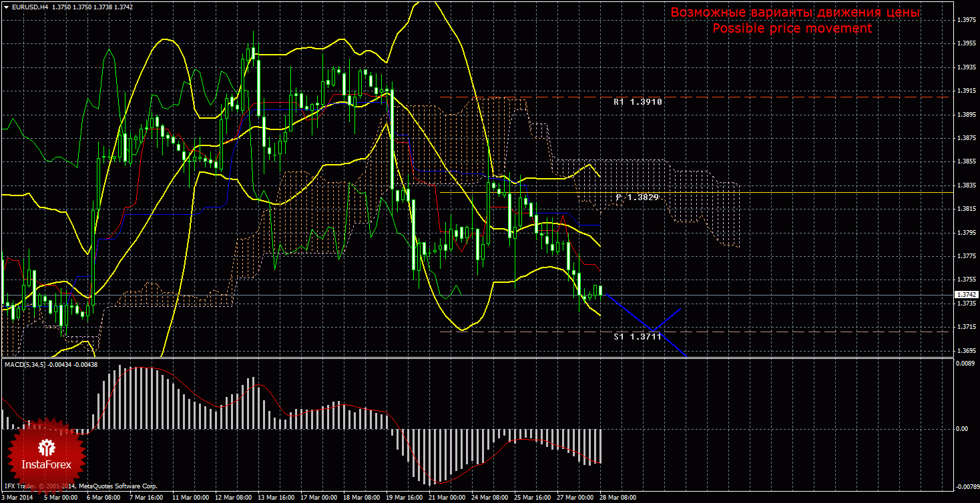Click the red 'Possible price movement' text
This screenshot has width=980, height=503.
(x=792, y=29)
